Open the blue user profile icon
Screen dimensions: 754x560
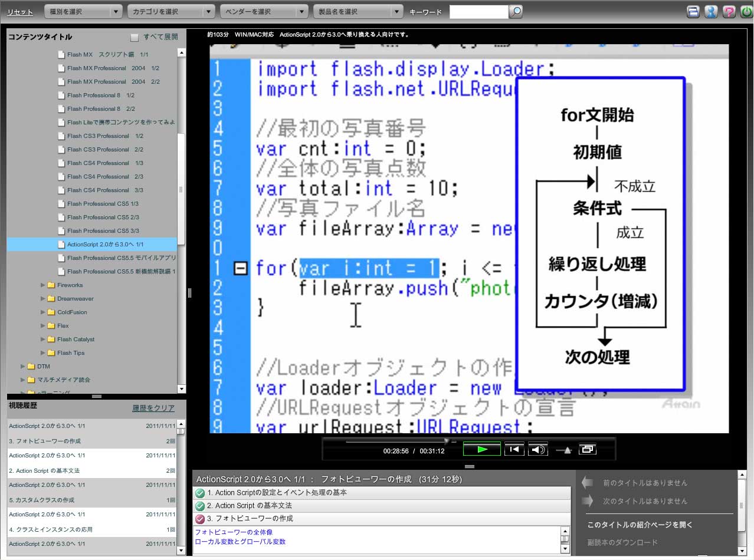711,12
